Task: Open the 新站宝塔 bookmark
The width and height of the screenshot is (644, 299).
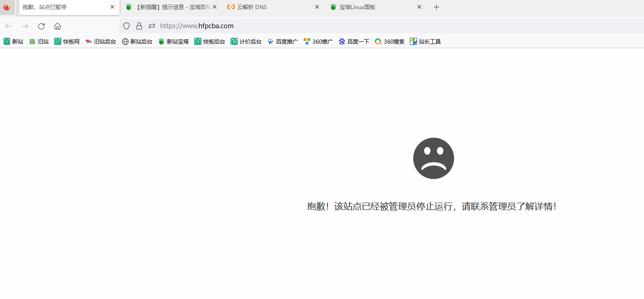Action: point(173,41)
